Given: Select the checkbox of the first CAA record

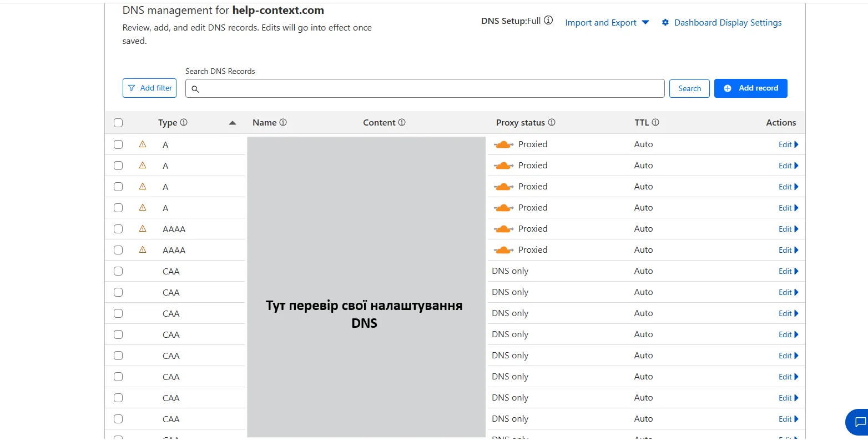Looking at the screenshot, I should [118, 271].
